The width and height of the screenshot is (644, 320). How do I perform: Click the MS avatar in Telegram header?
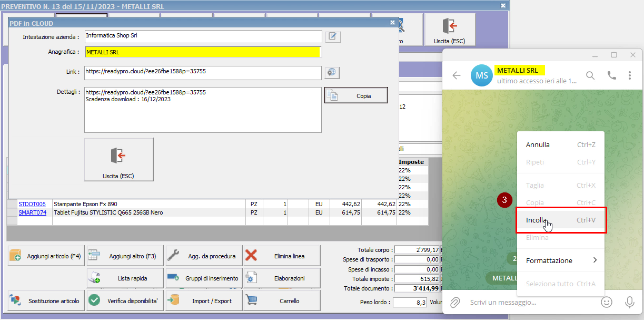482,75
